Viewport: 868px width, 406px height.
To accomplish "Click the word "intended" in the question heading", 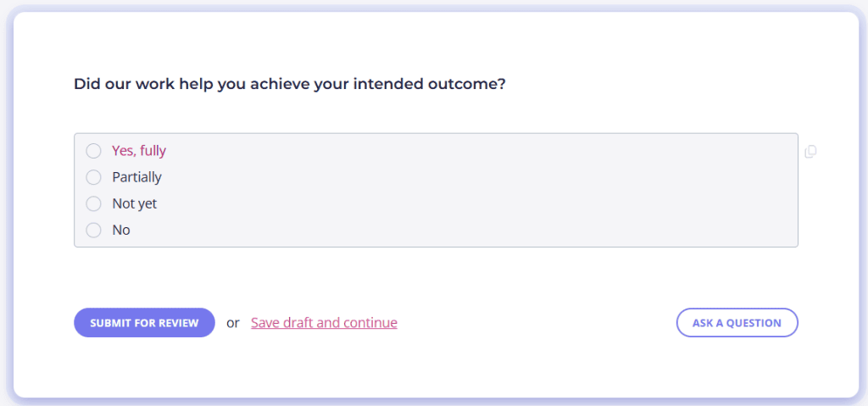I will pos(386,85).
